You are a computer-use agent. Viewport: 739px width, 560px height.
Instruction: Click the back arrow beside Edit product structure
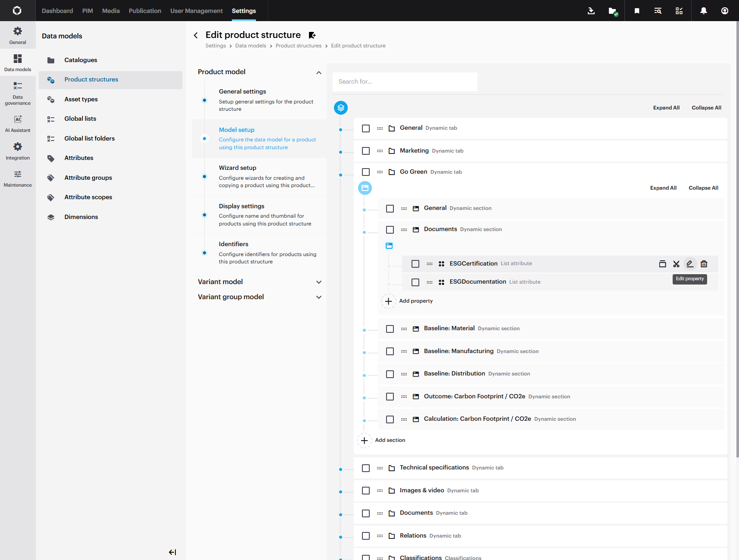click(196, 35)
